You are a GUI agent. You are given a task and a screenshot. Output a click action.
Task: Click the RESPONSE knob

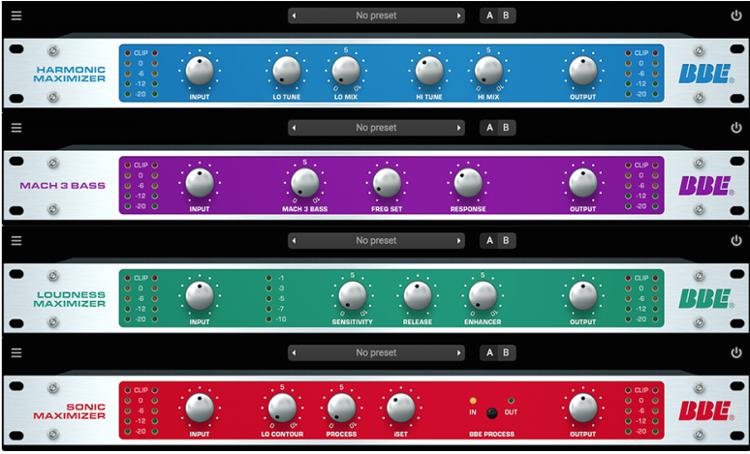pos(468,183)
